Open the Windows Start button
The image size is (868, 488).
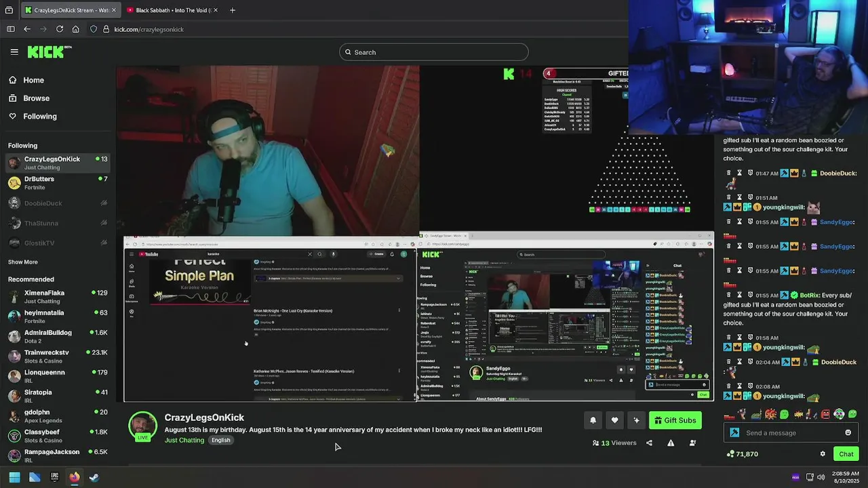click(x=14, y=477)
